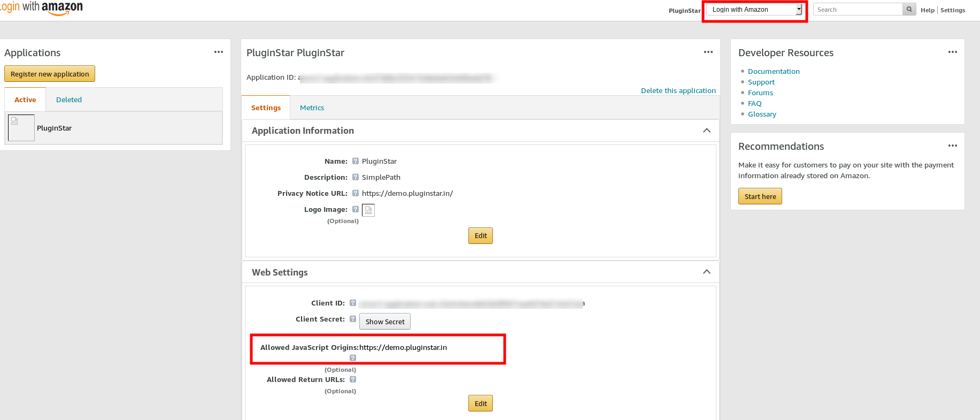Screen dimensions: 980x420
Task: Click the Show Secret button
Action: [385, 322]
